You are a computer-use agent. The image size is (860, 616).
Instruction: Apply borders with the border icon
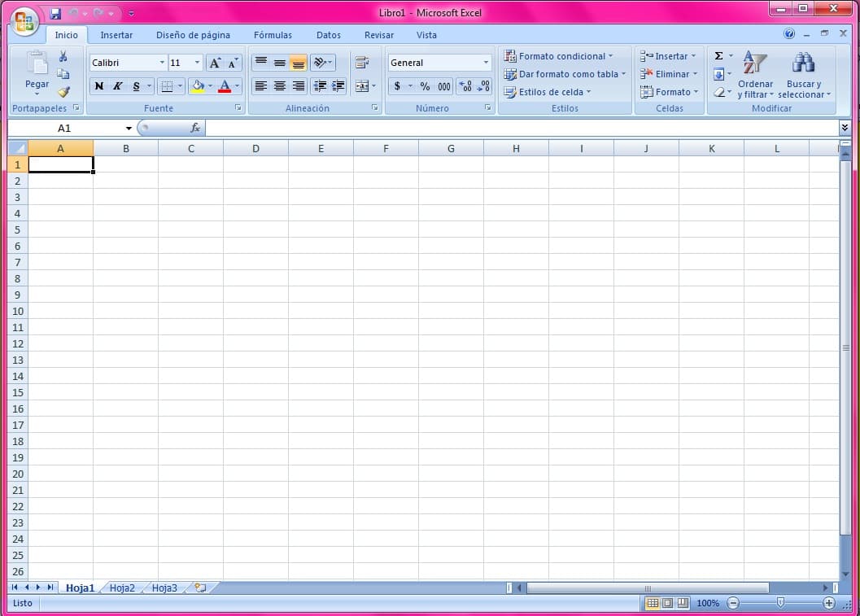pos(167,86)
